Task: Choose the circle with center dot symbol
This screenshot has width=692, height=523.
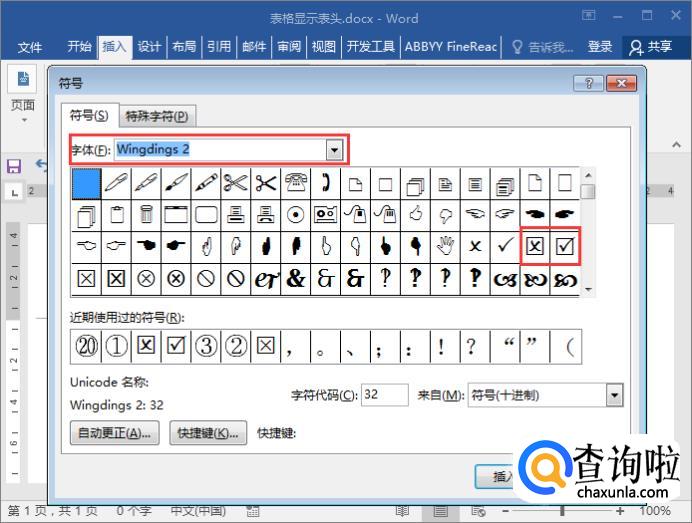Action: pyautogui.click(x=296, y=214)
